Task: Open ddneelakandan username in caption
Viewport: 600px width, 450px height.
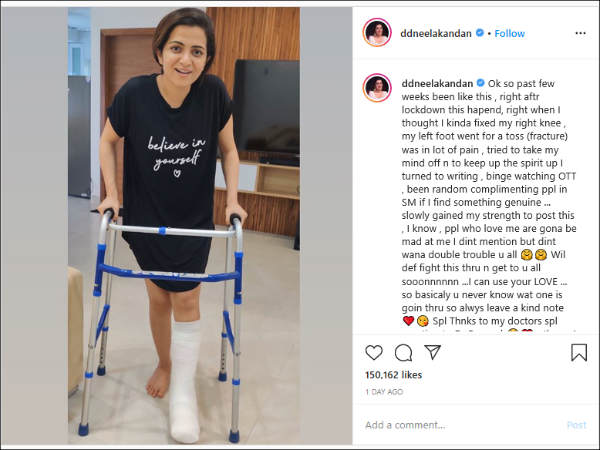Action: click(437, 83)
